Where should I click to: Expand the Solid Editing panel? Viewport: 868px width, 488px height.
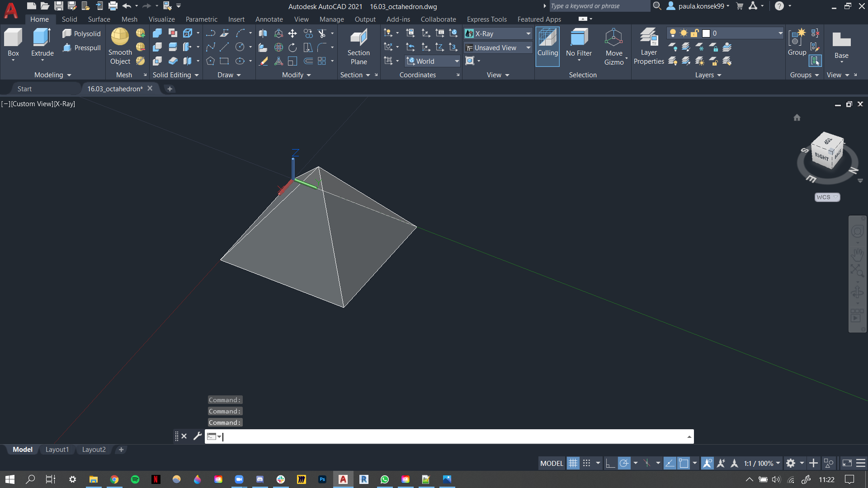point(176,75)
